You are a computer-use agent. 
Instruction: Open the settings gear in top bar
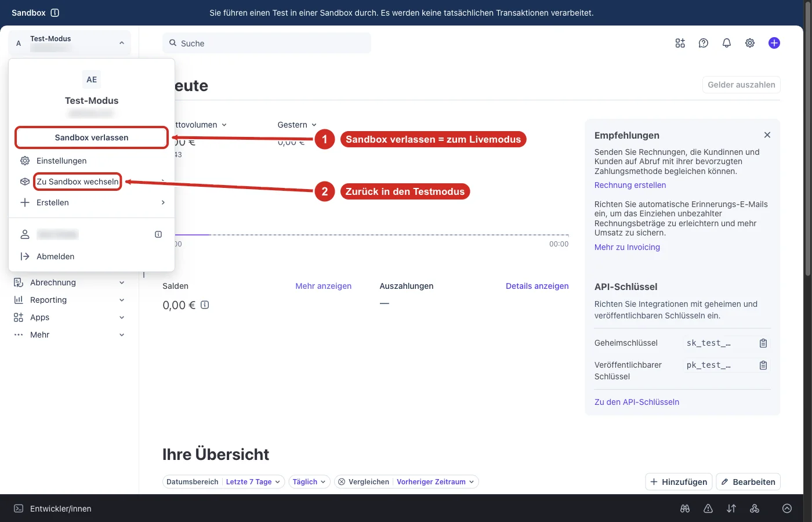tap(750, 43)
